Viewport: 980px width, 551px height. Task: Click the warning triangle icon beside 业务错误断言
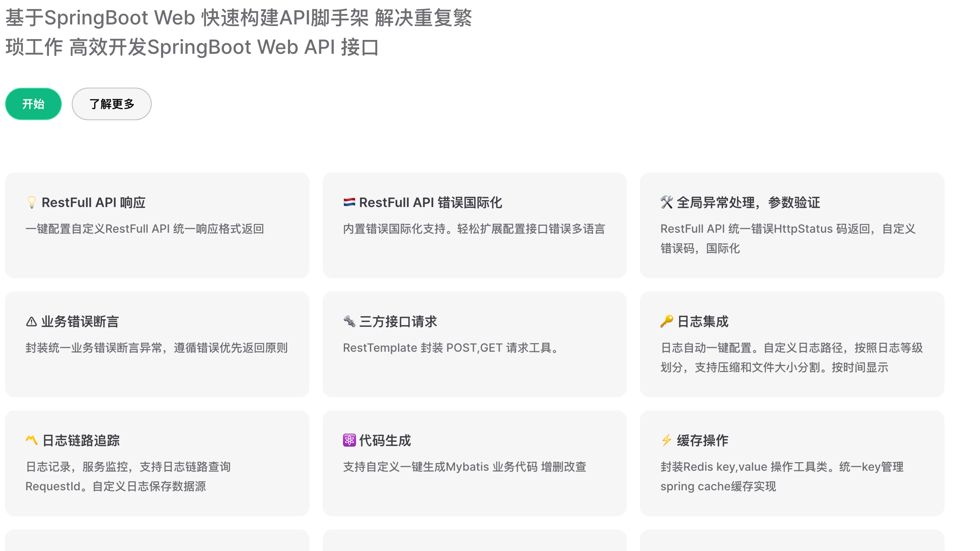[31, 322]
